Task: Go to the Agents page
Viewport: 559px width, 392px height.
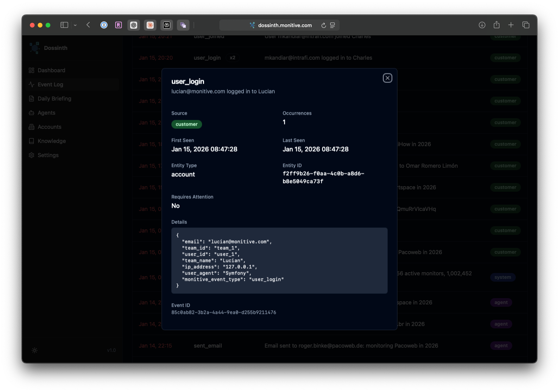Action: point(46,113)
